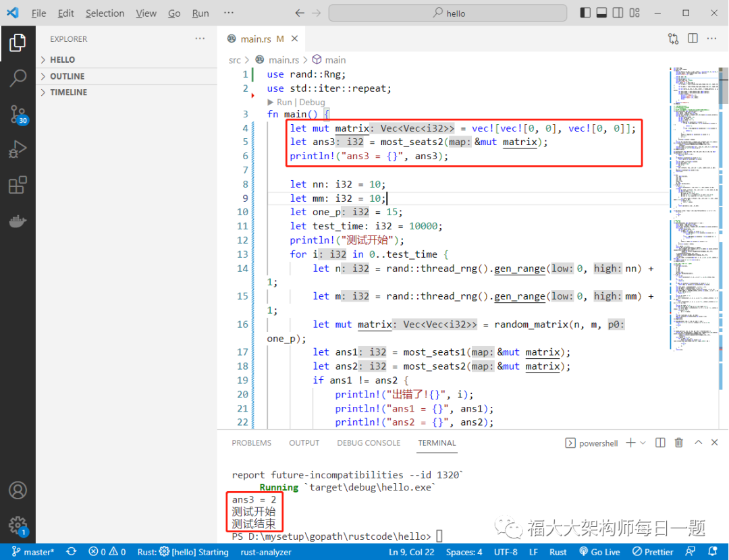Image resolution: width=729 pixels, height=560 pixels.
Task: Open the Accounts menu icon
Action: (18, 491)
